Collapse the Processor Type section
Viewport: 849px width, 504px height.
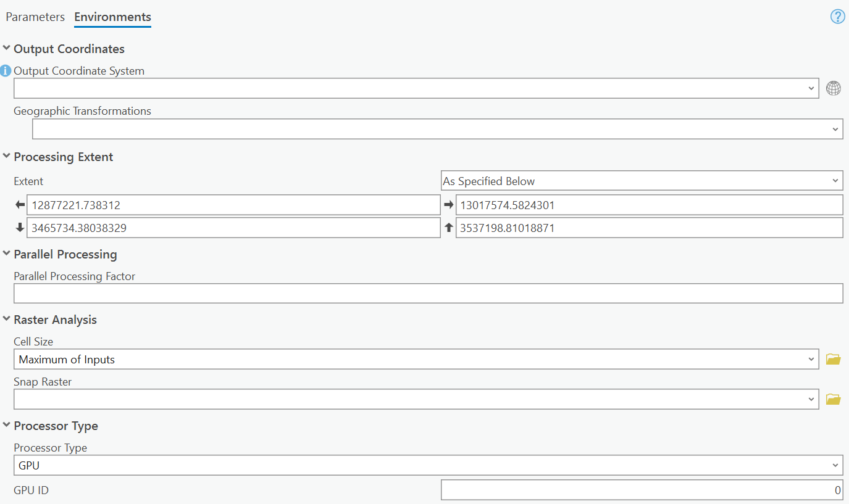(7, 425)
